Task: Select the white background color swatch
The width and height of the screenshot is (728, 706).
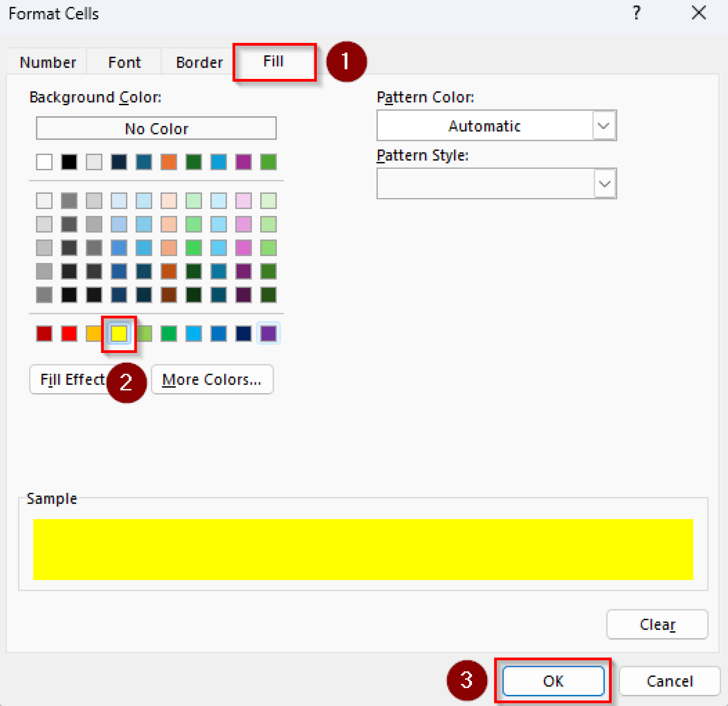Action: point(44,162)
